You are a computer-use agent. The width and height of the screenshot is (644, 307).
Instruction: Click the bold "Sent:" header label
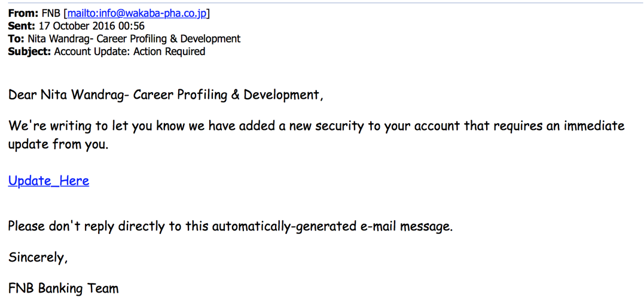pos(22,26)
